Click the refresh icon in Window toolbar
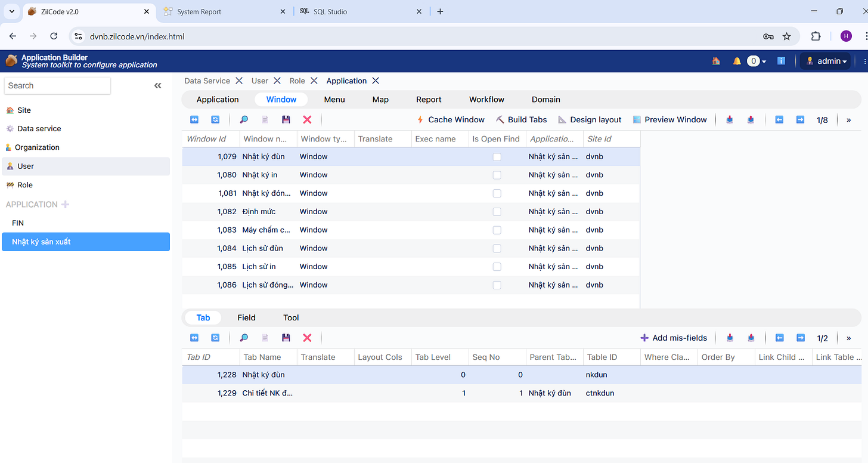Image resolution: width=868 pixels, height=463 pixels. click(x=215, y=119)
